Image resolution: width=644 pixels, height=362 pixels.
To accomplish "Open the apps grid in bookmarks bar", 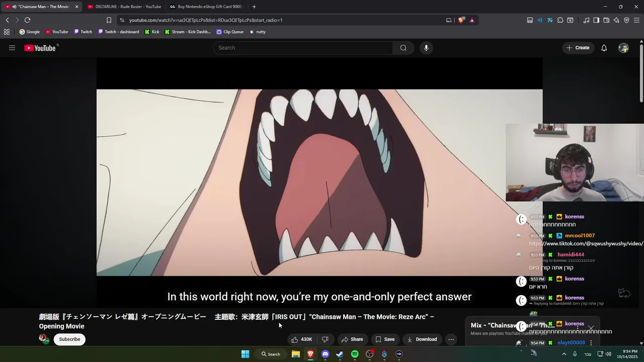I will (x=7, y=32).
